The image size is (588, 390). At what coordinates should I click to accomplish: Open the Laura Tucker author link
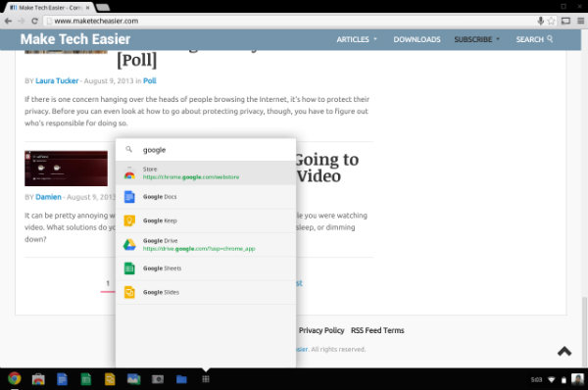57,80
